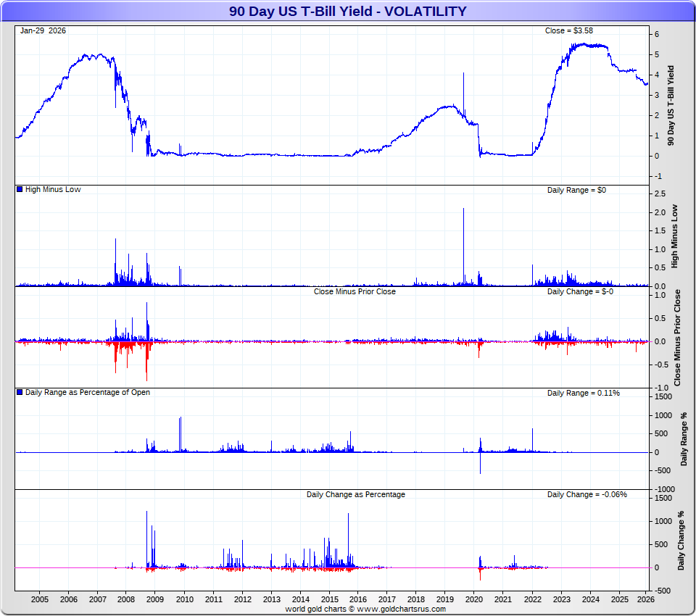The image size is (696, 616).
Task: Click the 'Daily Range = $0' readout in the High Minus Low panel
Action: [577, 189]
